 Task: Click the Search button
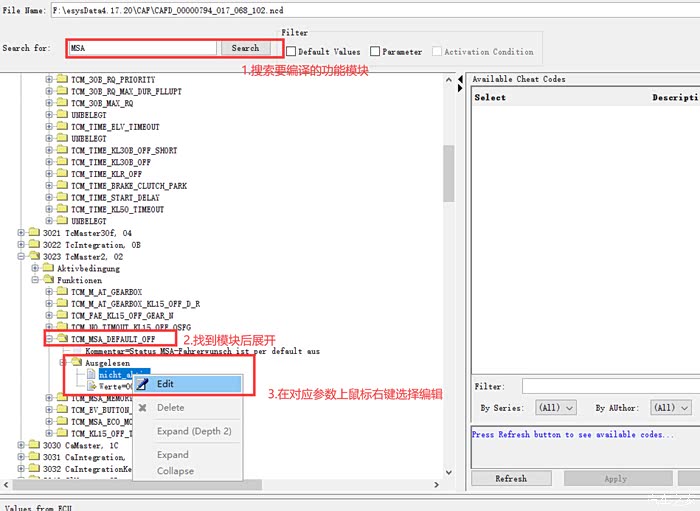246,48
